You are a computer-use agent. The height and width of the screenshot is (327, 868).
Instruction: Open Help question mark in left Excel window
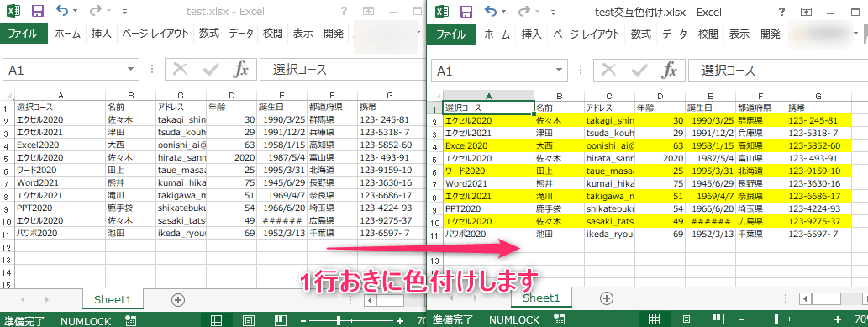click(345, 12)
